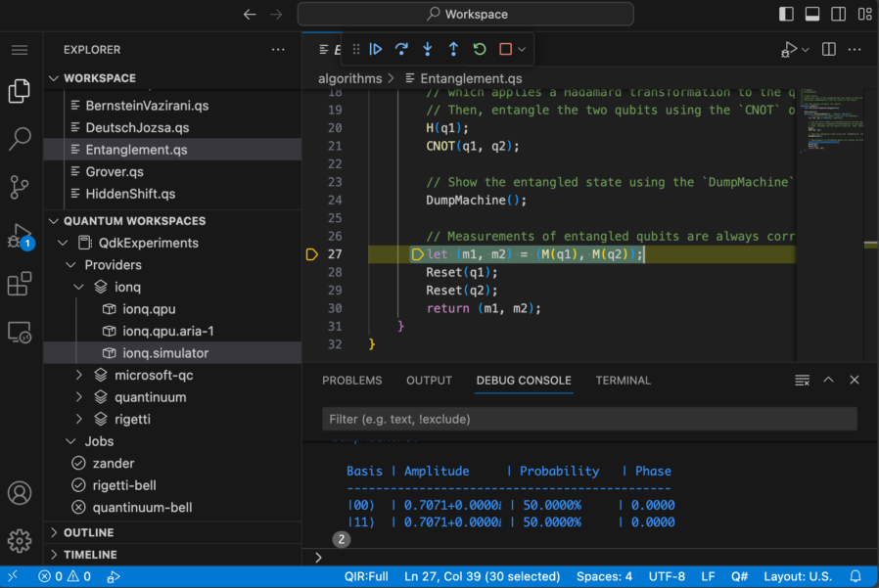Restart the debug session
879x588 pixels.
pos(480,49)
